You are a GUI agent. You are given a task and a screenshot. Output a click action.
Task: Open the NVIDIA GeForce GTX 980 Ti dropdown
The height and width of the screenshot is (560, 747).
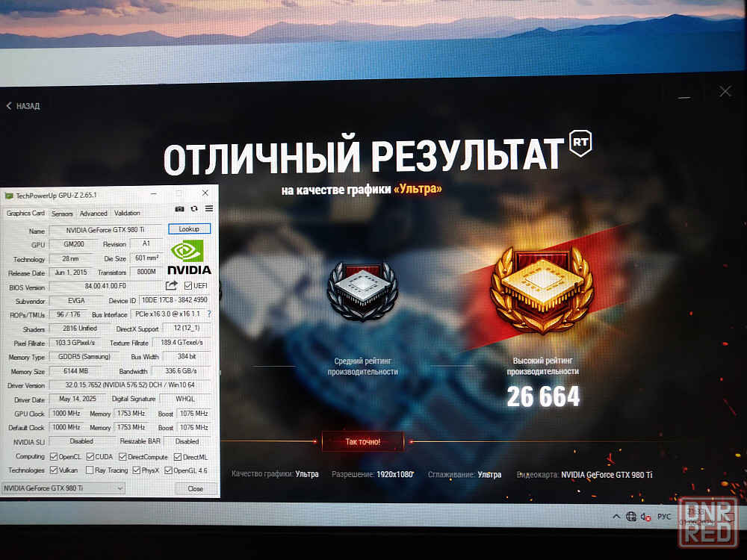63,488
